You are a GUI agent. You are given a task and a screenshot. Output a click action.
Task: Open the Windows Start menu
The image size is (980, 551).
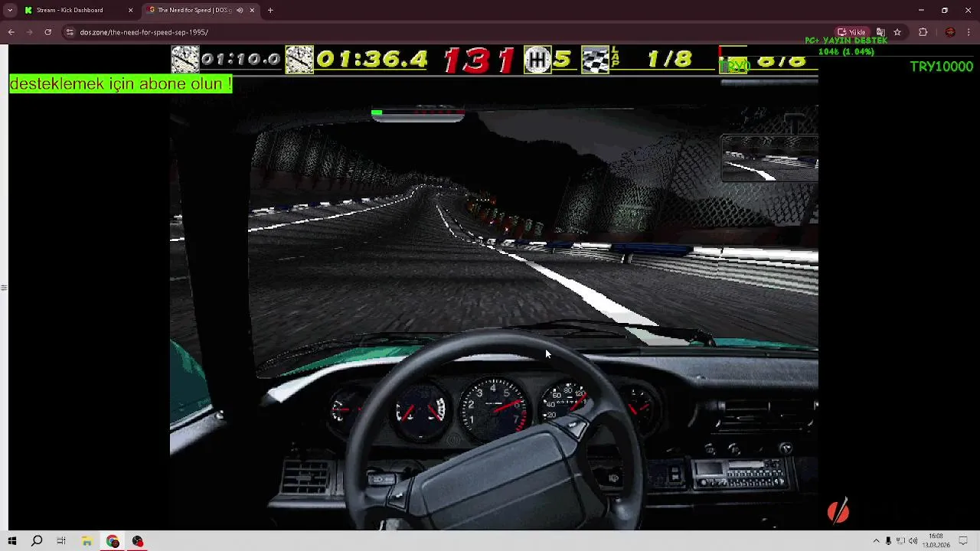(11, 541)
